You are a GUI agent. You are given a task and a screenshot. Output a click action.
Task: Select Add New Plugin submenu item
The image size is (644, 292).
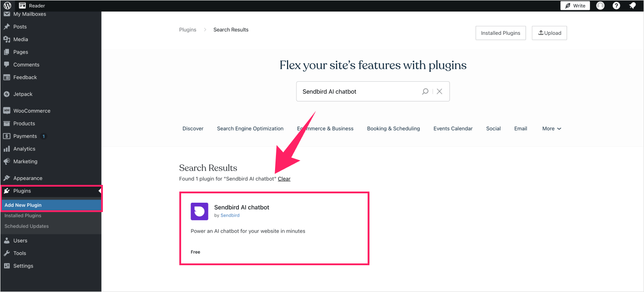[51, 205]
